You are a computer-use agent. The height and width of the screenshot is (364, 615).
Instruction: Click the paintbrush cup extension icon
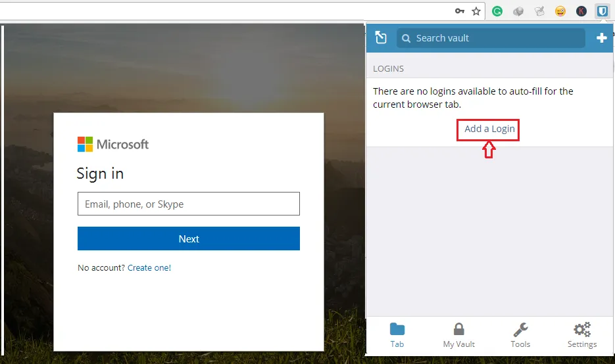coord(539,11)
